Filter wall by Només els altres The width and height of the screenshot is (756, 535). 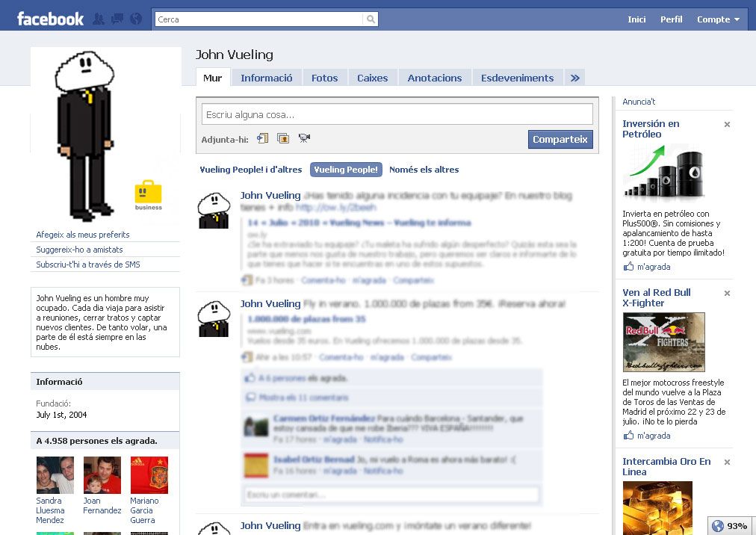pos(424,170)
